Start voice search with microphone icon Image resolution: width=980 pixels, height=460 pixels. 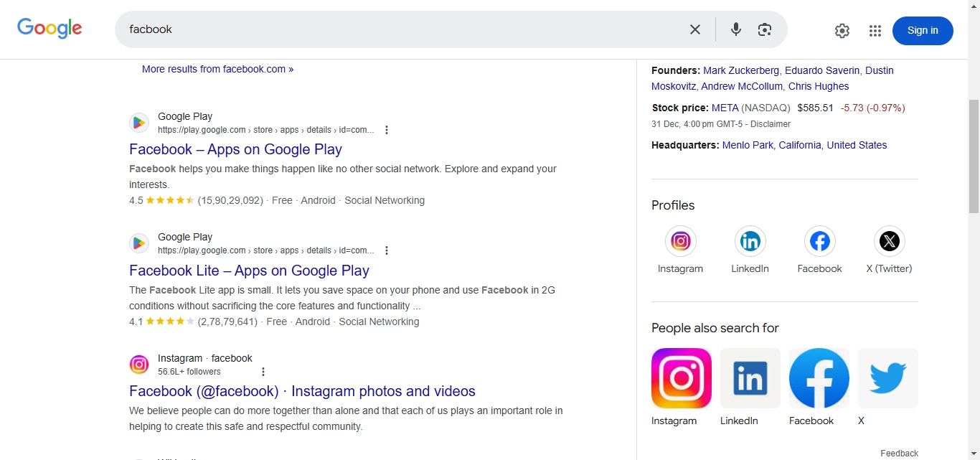pyautogui.click(x=736, y=29)
